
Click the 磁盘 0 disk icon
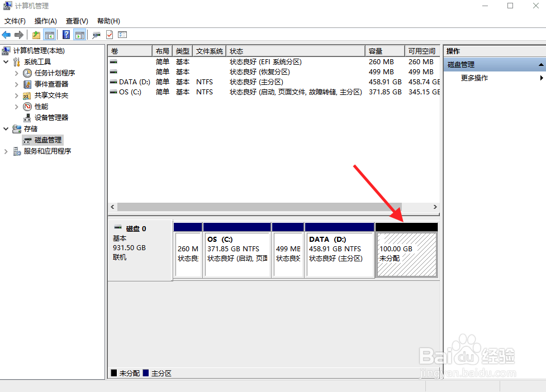tap(118, 227)
